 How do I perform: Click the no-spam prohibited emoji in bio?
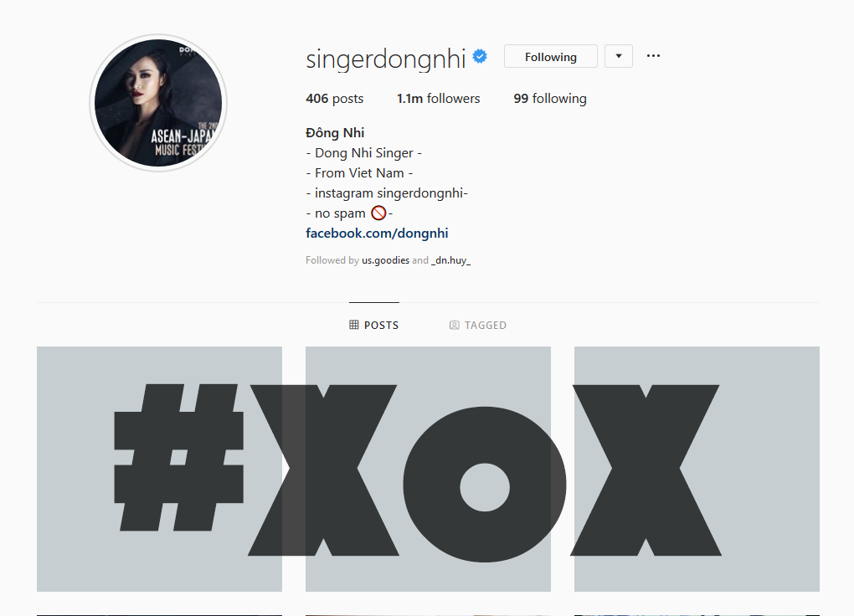point(378,213)
